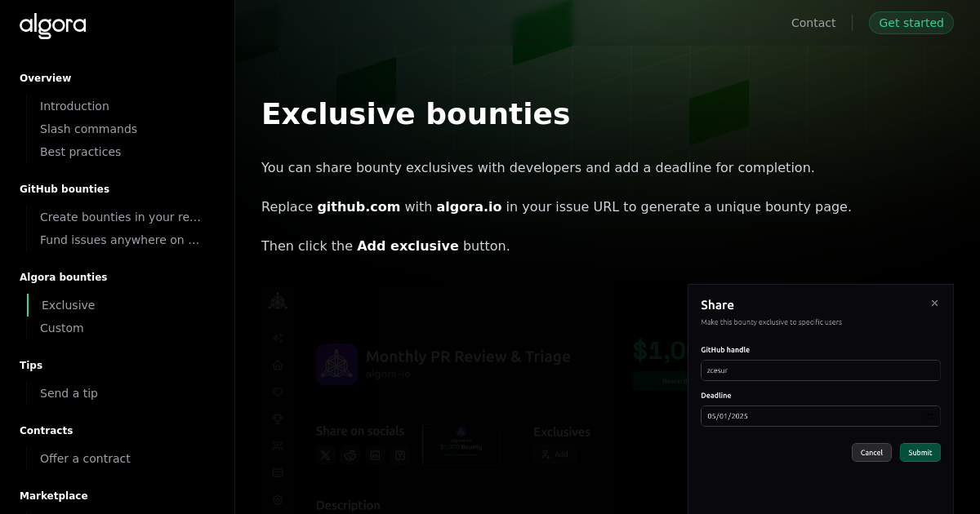Click the Get started button

911,22
